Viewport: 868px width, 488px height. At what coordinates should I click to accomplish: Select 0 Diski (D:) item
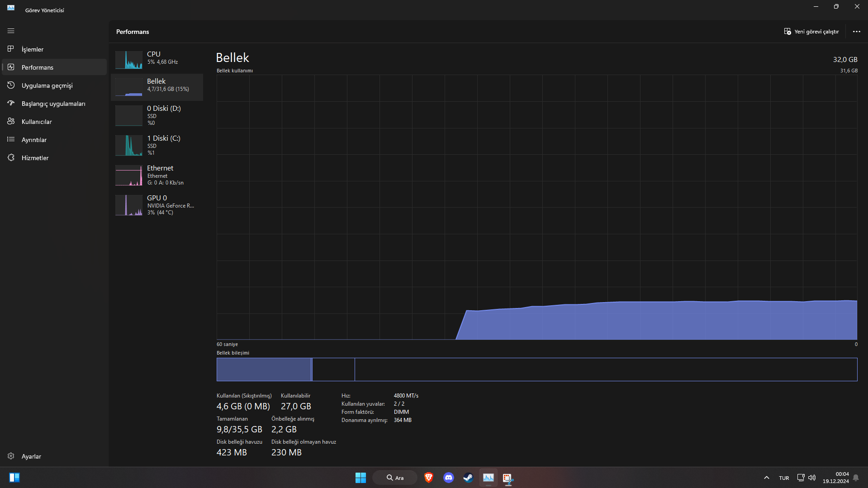tap(157, 115)
